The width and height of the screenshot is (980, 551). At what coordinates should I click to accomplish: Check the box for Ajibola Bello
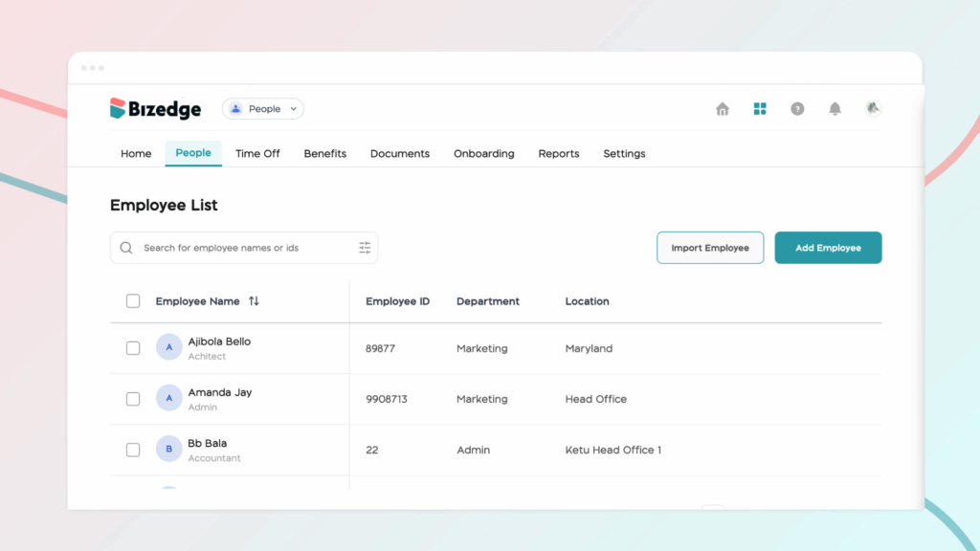click(133, 348)
